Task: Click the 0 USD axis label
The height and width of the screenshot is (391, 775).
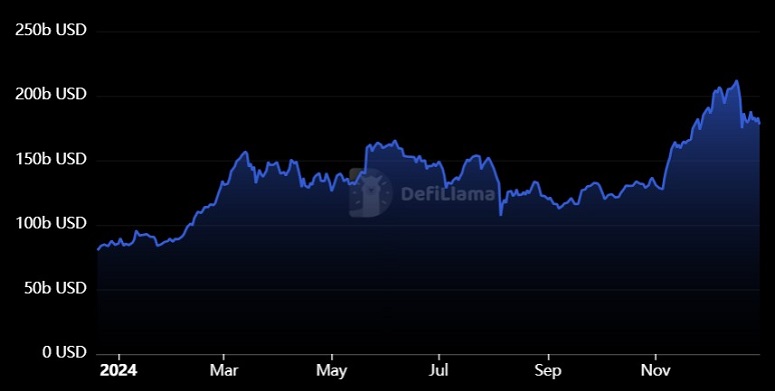Action: coord(64,352)
